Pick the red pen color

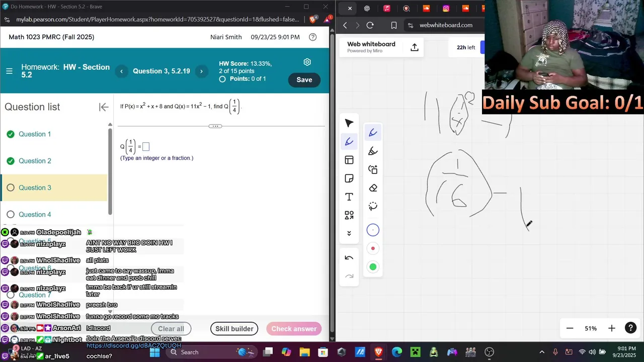pyautogui.click(x=373, y=248)
